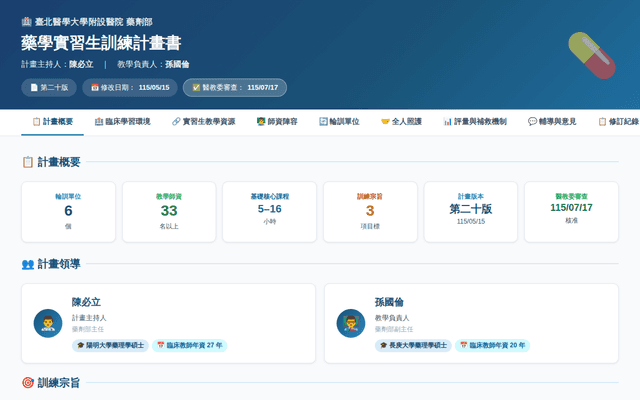Click the 醫教委審查 115/07/17 badge
The width and height of the screenshot is (640, 400).
(235, 87)
